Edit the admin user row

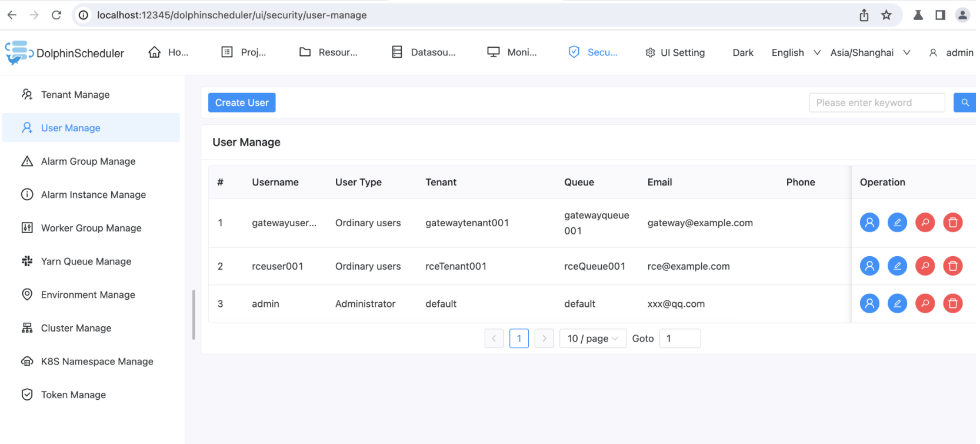click(x=897, y=304)
